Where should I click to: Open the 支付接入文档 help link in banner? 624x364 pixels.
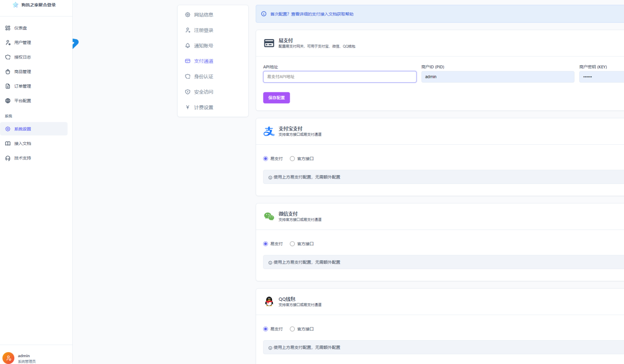tap(322, 14)
